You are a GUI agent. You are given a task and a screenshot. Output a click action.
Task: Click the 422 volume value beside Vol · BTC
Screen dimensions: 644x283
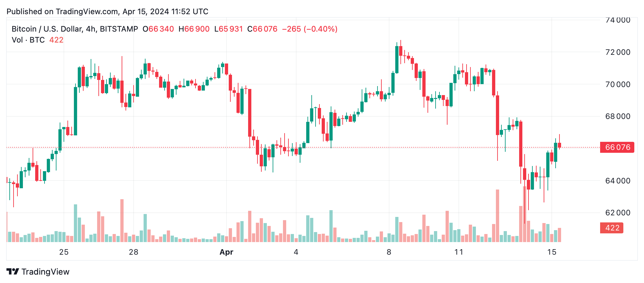56,40
